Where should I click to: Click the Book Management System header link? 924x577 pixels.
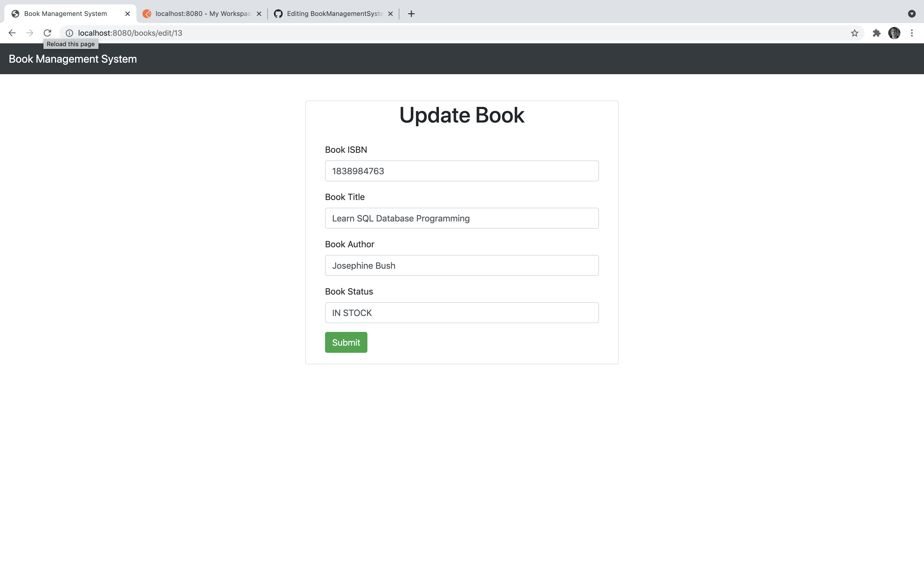73,59
